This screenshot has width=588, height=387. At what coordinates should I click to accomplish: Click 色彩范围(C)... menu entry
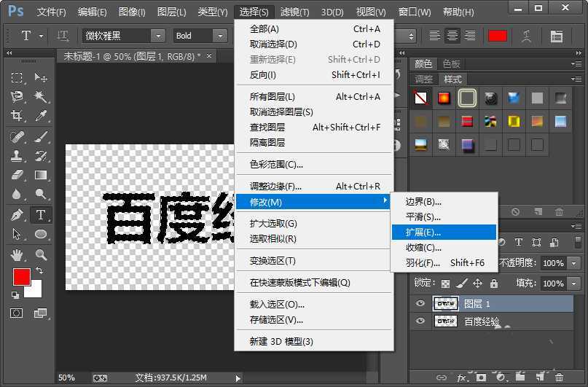(x=276, y=164)
